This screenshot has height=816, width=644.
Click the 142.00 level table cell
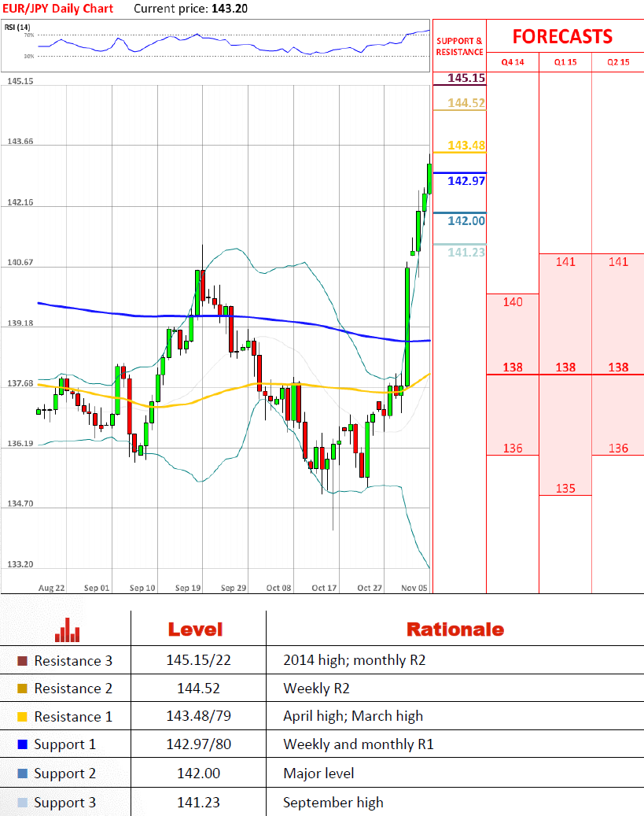coord(198,774)
